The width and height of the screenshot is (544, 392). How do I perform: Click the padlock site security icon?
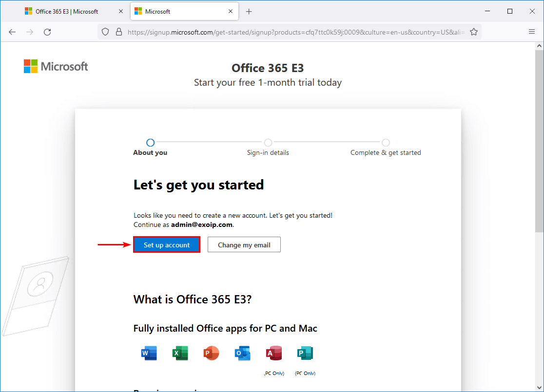click(x=119, y=32)
